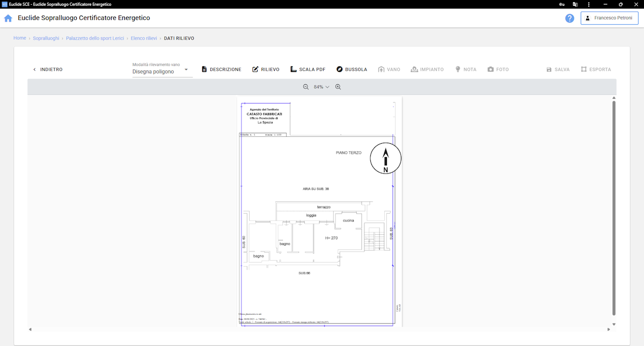Go to Elenco rilievi breadcrumb

click(144, 39)
